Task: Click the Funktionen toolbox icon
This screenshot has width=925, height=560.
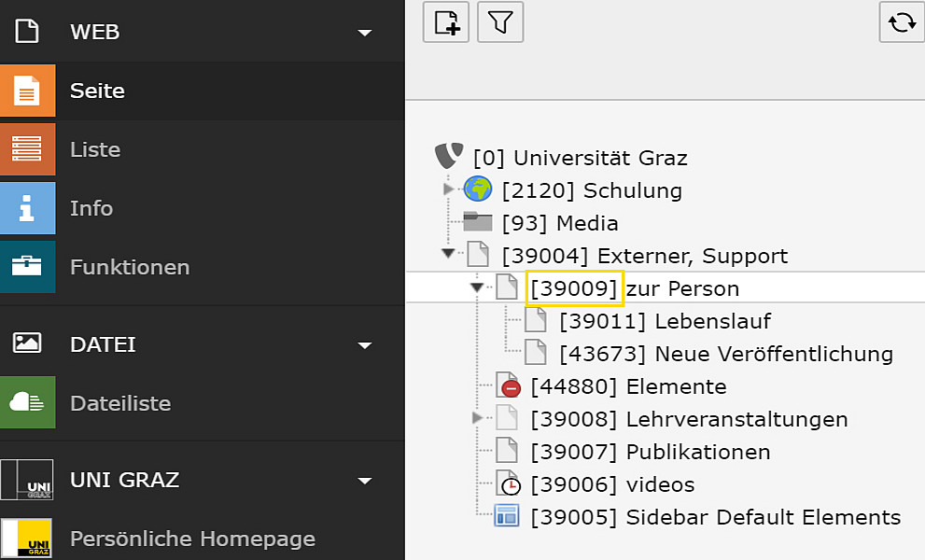Action: coord(28,267)
